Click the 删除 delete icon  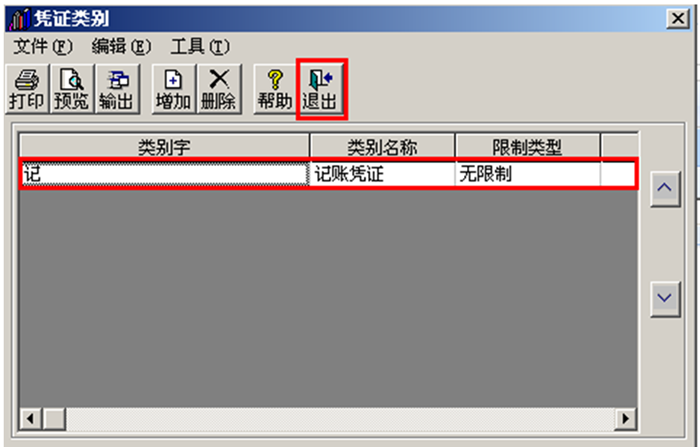tap(219, 89)
